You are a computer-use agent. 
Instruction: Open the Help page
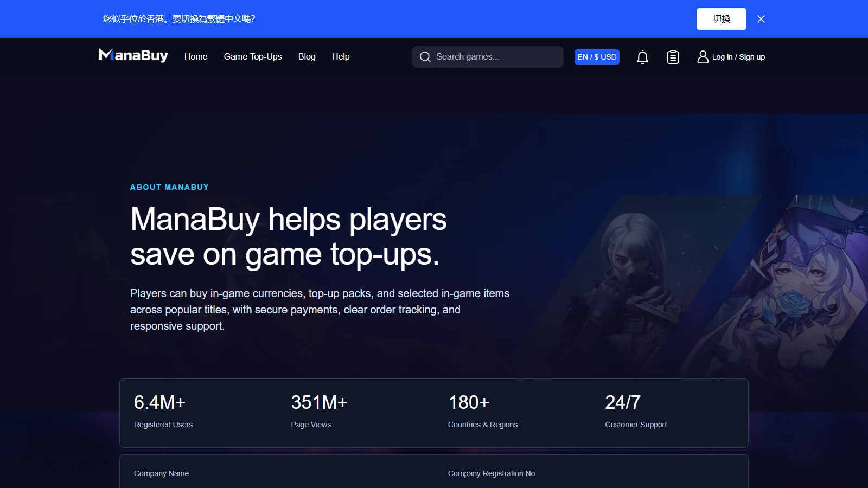tap(341, 56)
